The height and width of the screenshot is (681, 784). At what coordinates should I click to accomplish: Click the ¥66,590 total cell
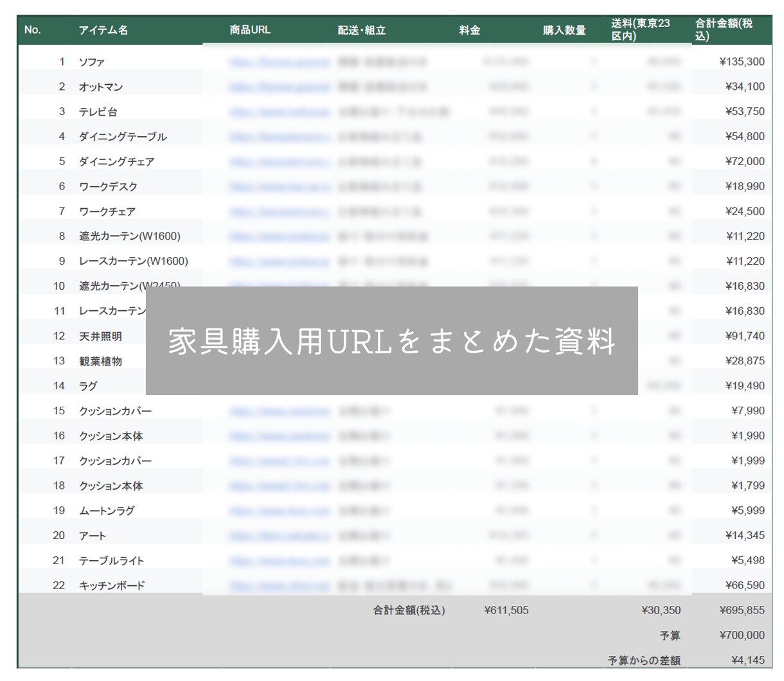[745, 585]
